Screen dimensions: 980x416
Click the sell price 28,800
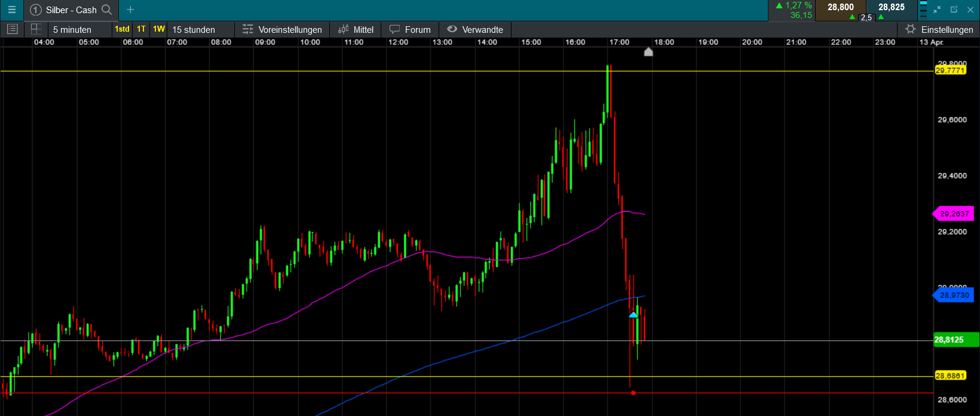point(840,7)
